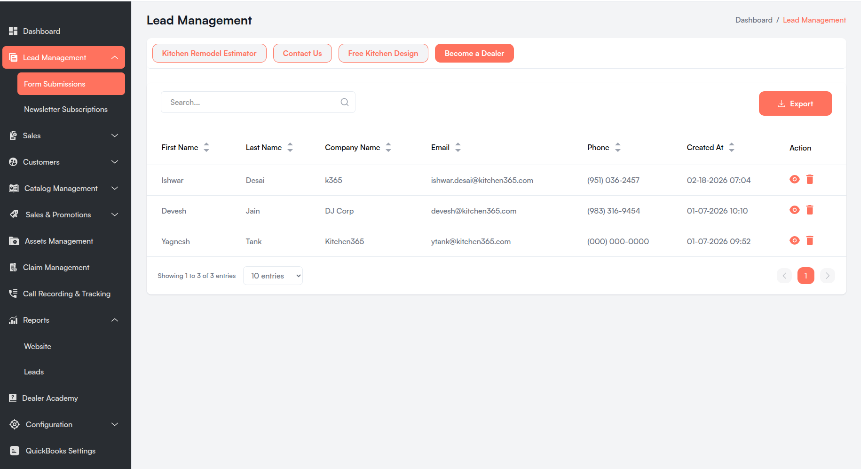The height and width of the screenshot is (469, 868).
Task: View Devesh Jain's lead eye icon
Action: [x=794, y=210]
